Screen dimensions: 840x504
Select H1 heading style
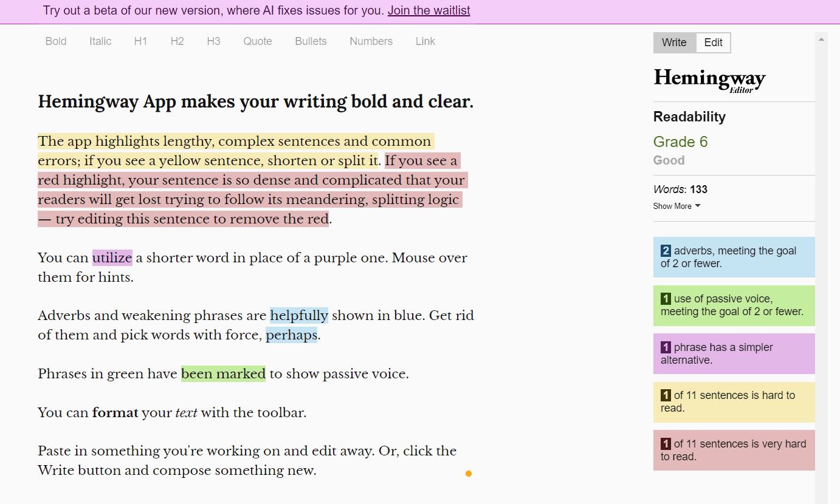click(140, 41)
